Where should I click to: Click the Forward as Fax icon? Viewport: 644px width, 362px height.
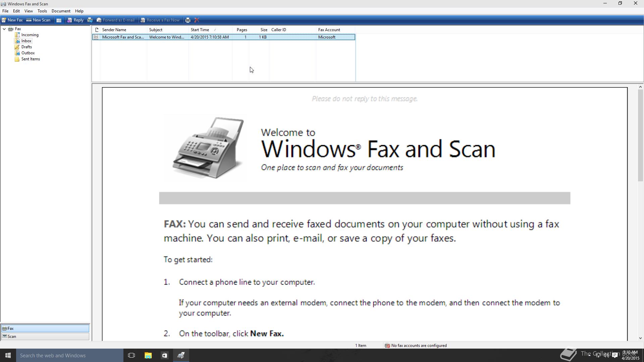pyautogui.click(x=90, y=20)
